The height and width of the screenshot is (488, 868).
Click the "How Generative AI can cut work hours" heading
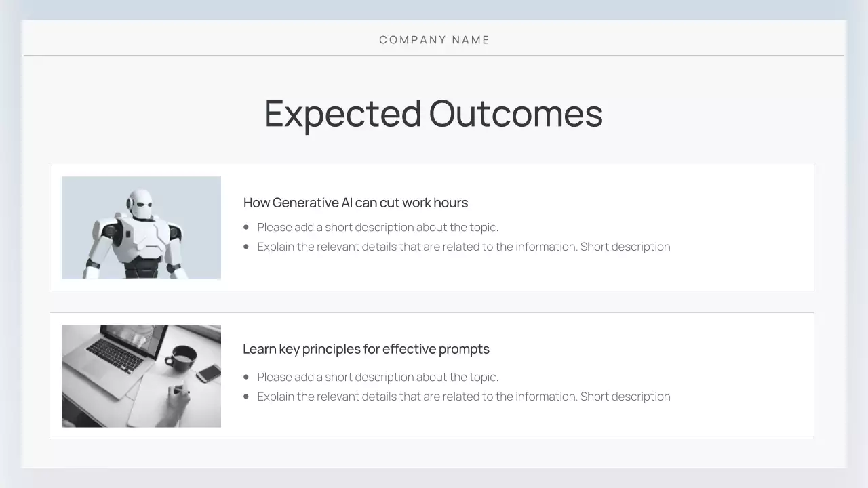point(355,203)
